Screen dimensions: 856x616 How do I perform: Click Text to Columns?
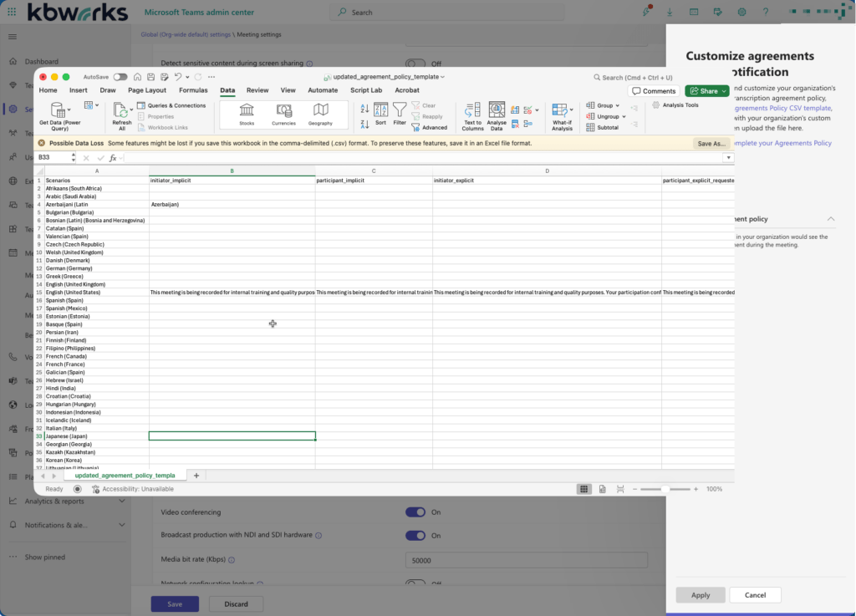472,115
